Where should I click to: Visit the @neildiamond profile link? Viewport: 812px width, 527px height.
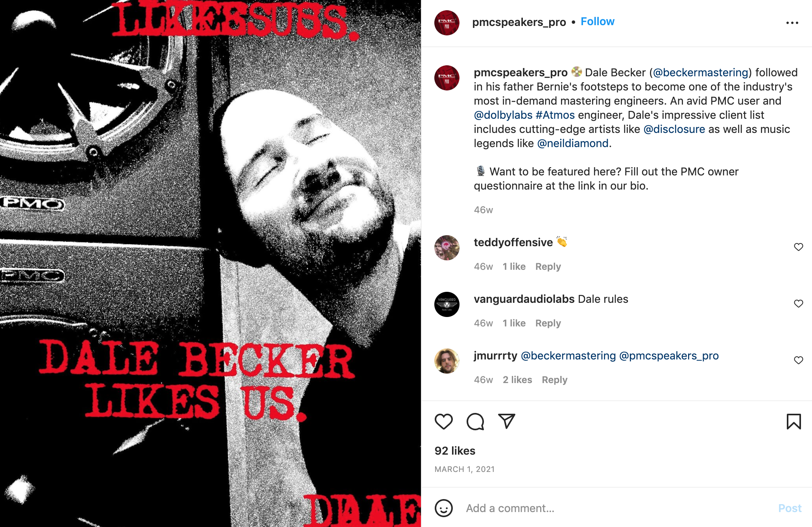573,143
